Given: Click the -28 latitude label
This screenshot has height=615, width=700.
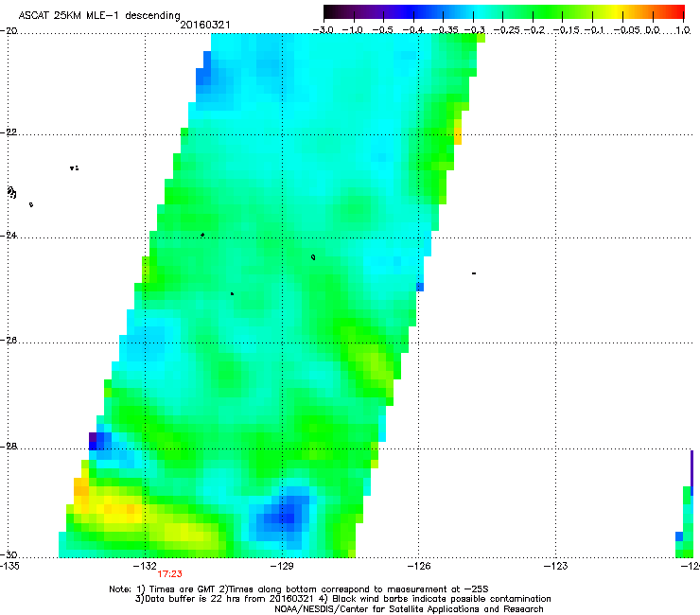Looking at the screenshot, I should coord(9,447).
